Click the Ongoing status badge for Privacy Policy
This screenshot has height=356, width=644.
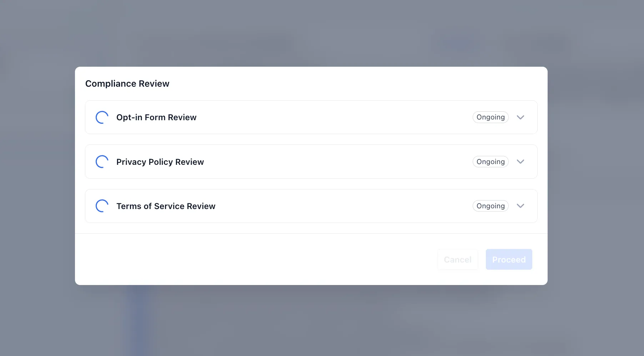[490, 162]
